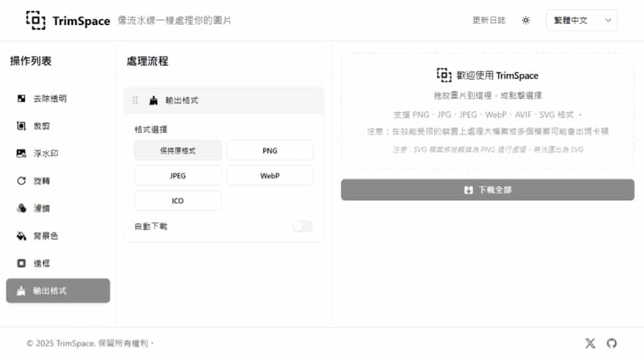This screenshot has height=358, width=644.
Task: Click the TrimSpace icon in welcome panel
Action: point(444,76)
